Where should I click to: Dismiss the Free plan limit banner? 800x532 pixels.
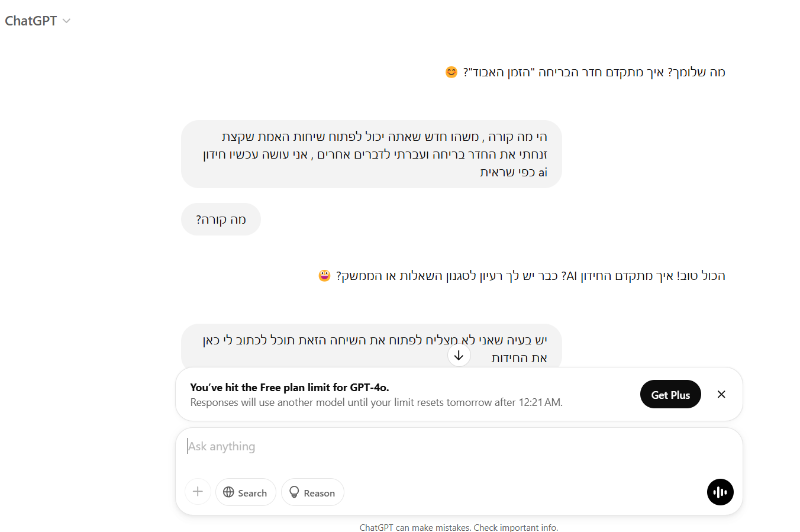[x=721, y=395]
